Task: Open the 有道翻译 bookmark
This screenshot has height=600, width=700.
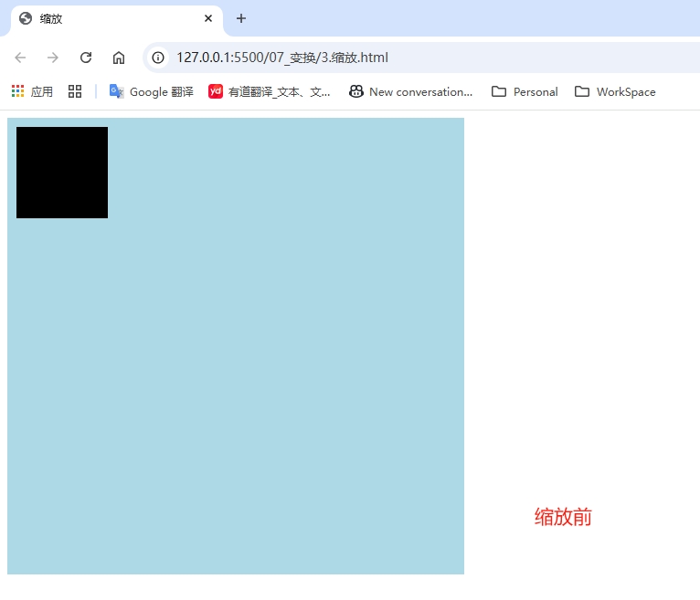Action: pos(270,91)
